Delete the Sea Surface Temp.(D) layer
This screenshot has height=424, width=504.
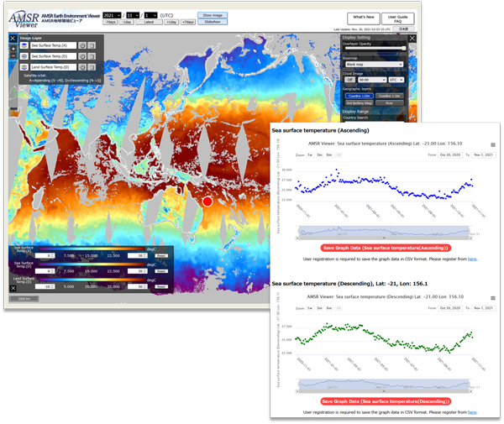92,56
